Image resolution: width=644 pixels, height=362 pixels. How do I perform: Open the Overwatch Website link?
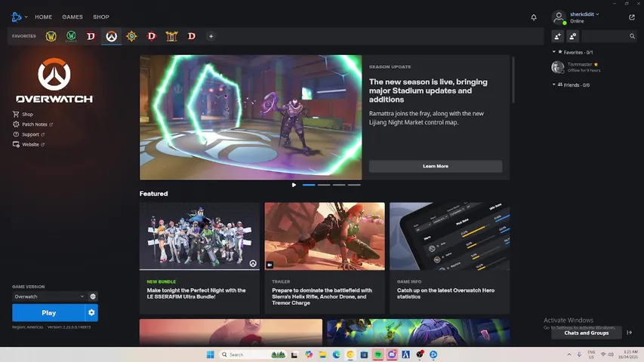[29, 145]
